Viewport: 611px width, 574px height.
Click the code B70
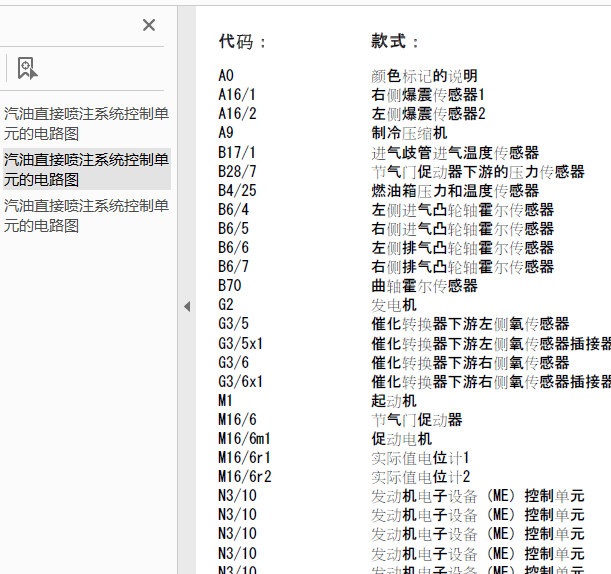230,286
